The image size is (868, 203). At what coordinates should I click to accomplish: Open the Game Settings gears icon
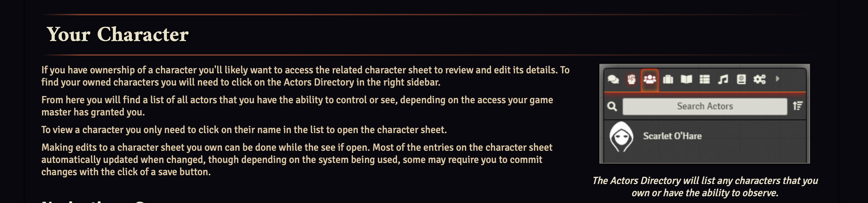[760, 80]
